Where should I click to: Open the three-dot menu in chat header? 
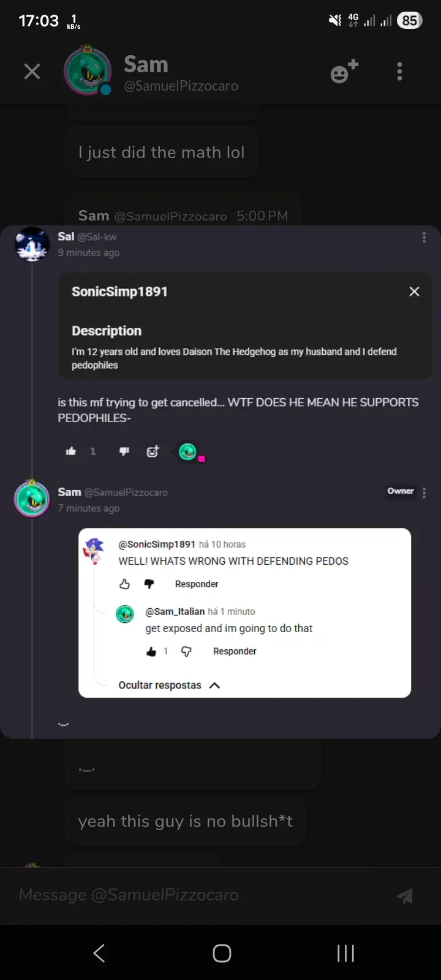[x=399, y=72]
